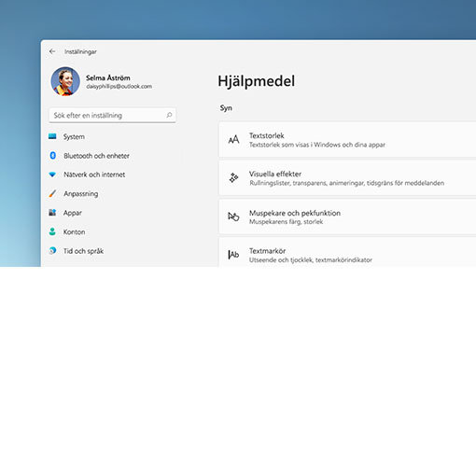Open Muspekare och pekfunktion settings
The image size is (476, 476).
(x=347, y=217)
